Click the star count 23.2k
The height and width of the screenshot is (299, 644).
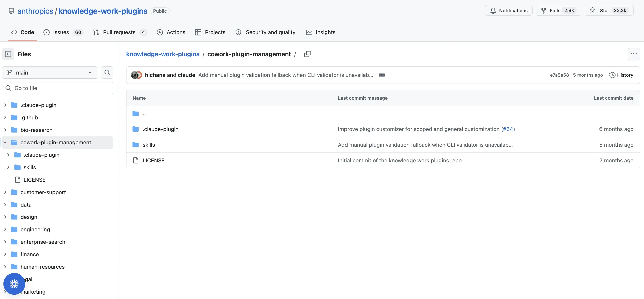pyautogui.click(x=620, y=11)
